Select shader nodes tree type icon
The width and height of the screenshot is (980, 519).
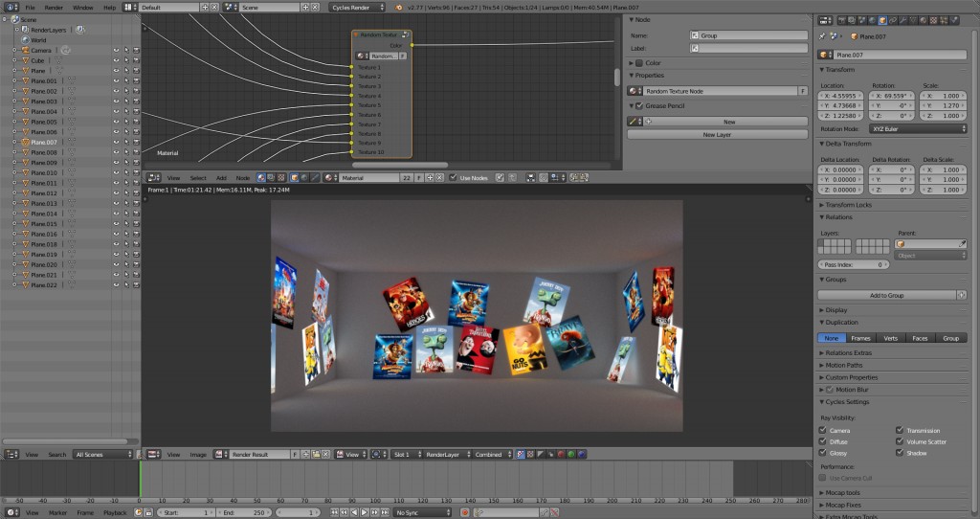click(261, 177)
